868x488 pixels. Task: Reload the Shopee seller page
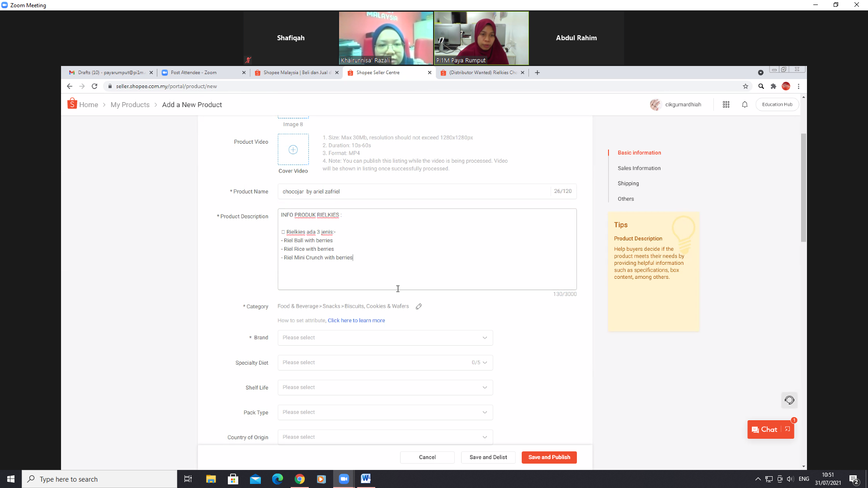tap(94, 86)
